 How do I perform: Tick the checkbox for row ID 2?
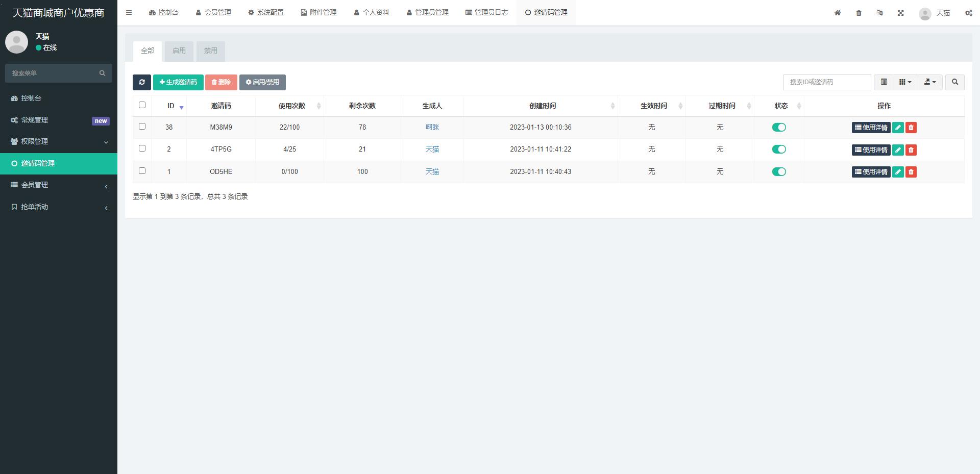(142, 148)
